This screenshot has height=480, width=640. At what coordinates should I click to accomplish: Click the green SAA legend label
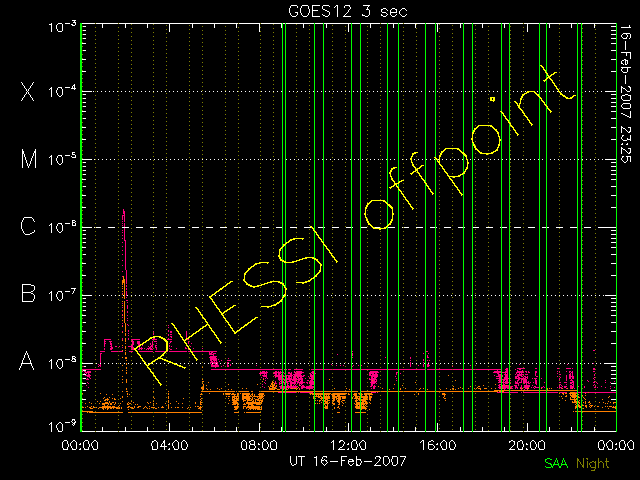(x=556, y=464)
